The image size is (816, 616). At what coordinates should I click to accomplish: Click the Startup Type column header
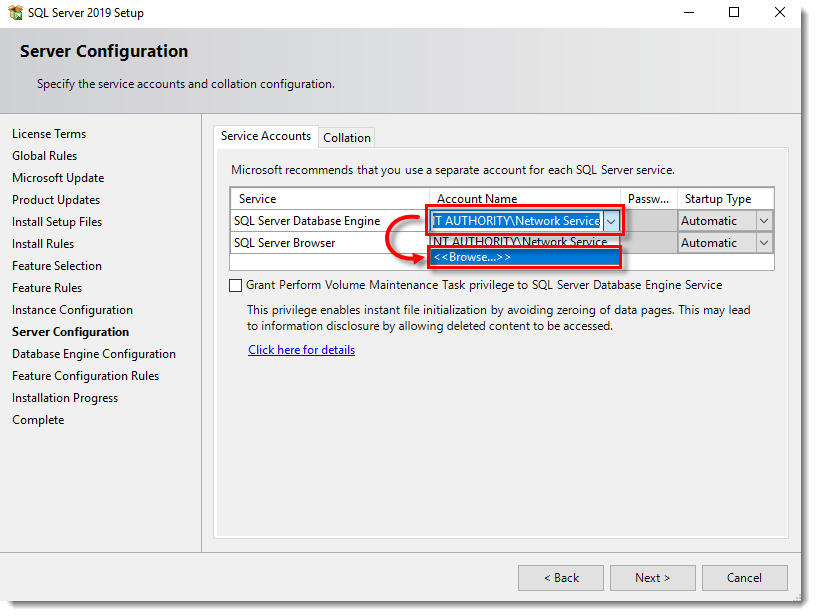point(725,199)
